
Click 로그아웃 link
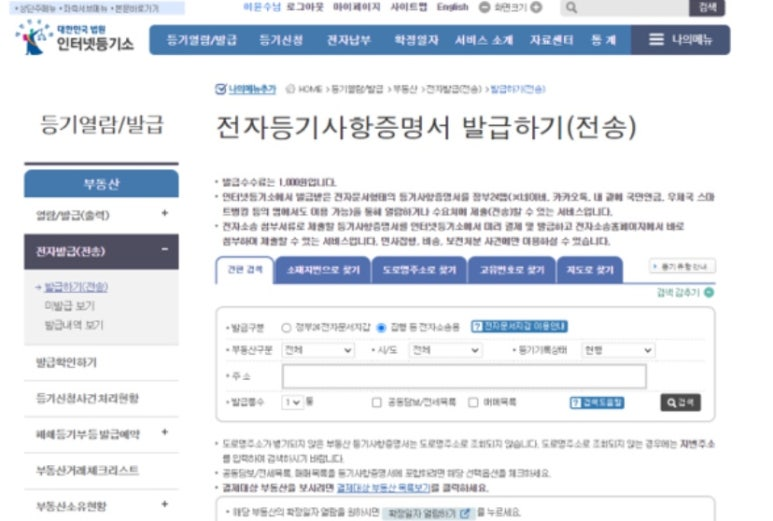click(x=305, y=7)
